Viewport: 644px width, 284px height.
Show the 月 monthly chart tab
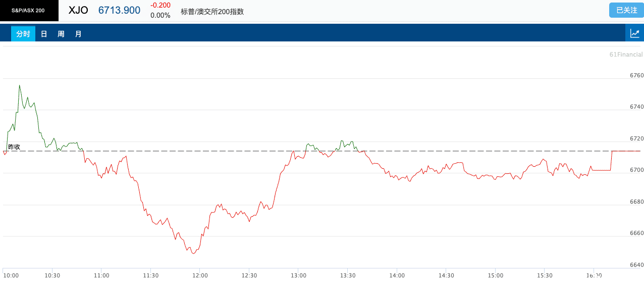[x=78, y=34]
